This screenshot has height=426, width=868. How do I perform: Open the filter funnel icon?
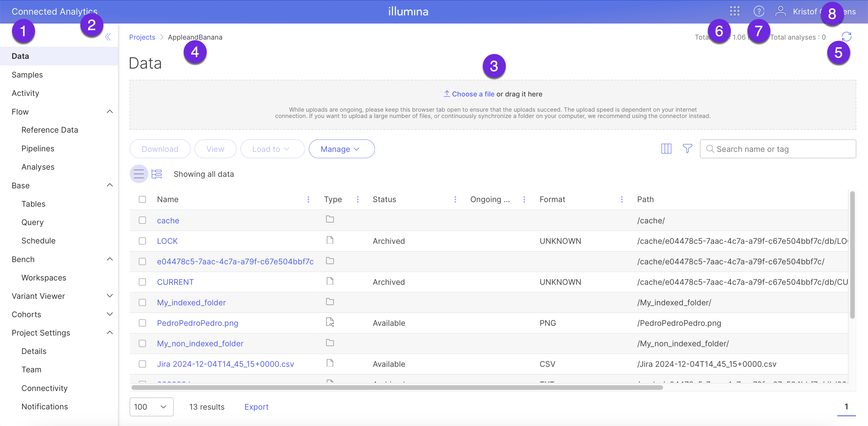(x=687, y=149)
